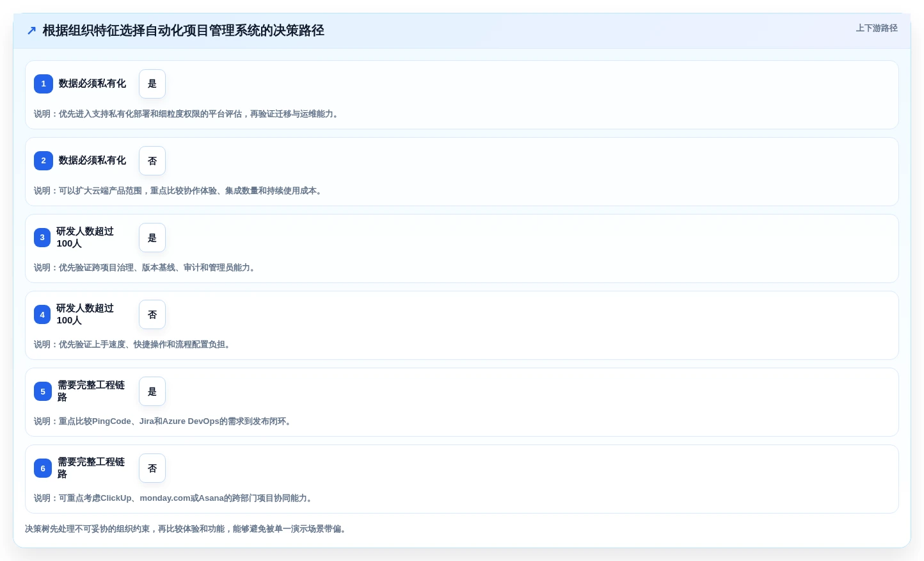Click 研发人数超过100人 label in step 3

point(85,238)
